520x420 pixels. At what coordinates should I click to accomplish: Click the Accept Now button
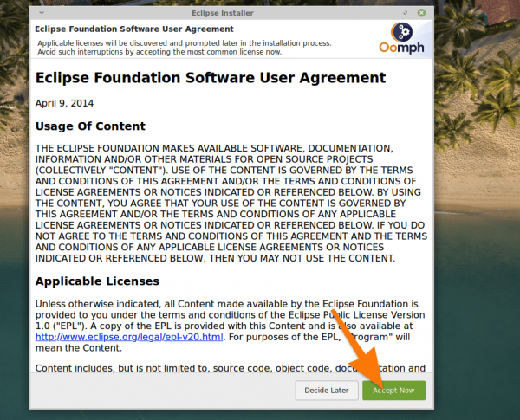pyautogui.click(x=393, y=391)
